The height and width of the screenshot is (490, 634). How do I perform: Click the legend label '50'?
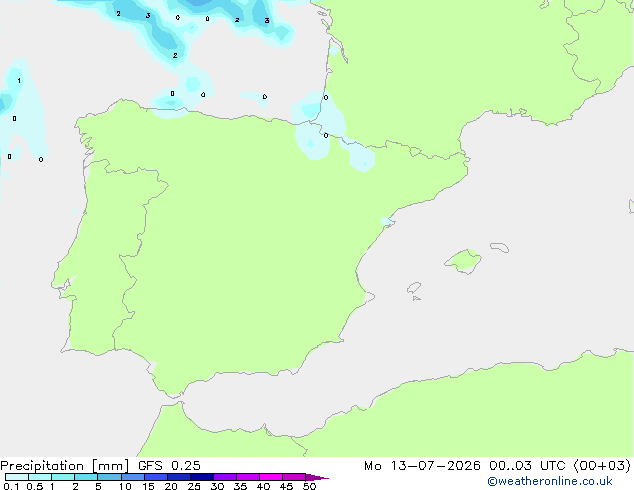(309, 486)
